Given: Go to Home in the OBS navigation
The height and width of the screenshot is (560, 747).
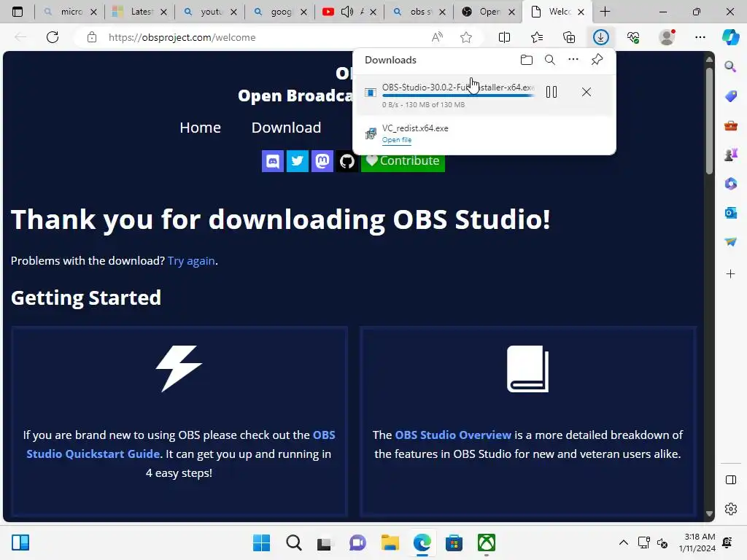Looking at the screenshot, I should pyautogui.click(x=200, y=128).
